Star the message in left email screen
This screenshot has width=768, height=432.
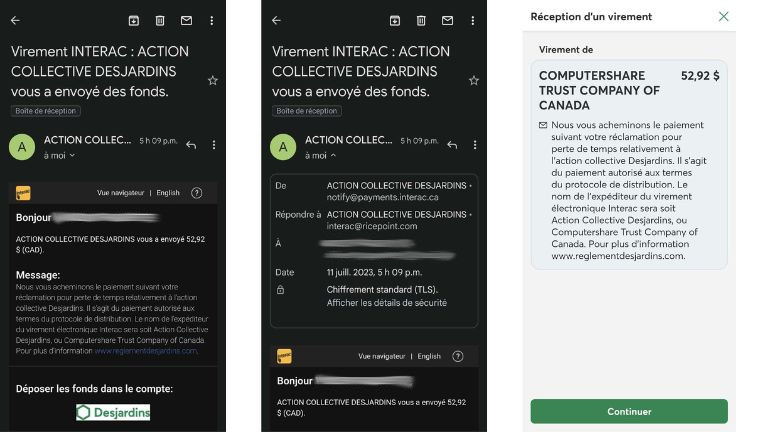(213, 80)
